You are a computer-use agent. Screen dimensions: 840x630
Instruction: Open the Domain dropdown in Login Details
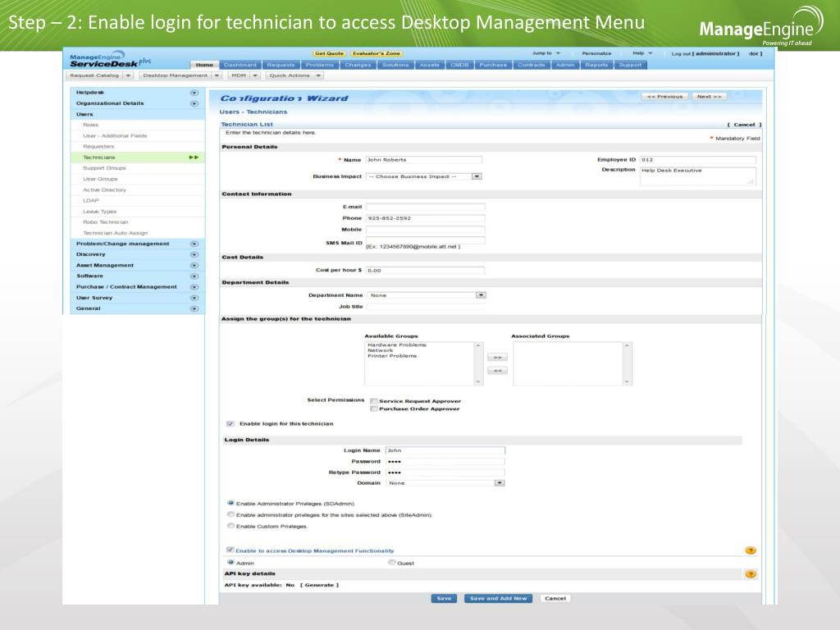(x=499, y=482)
